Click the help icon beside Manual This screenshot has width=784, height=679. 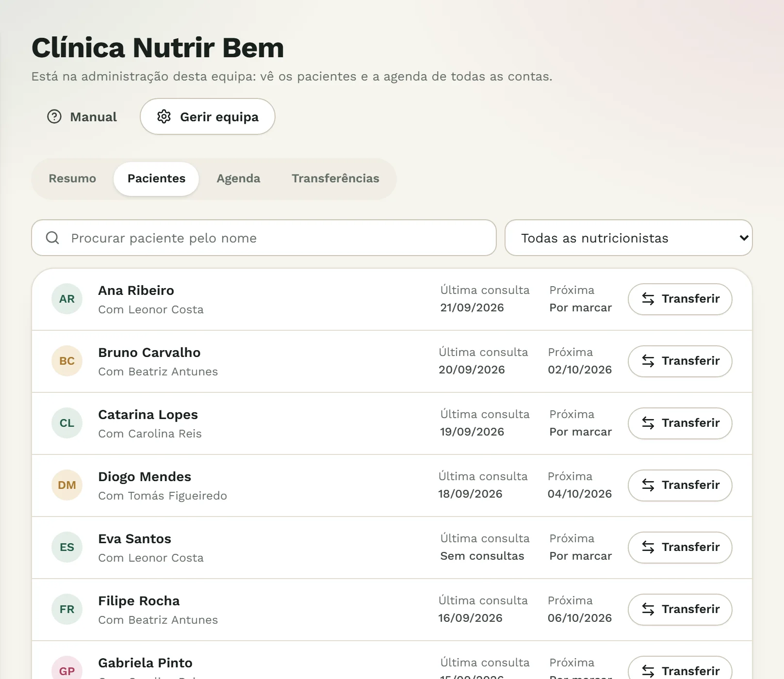pyautogui.click(x=54, y=117)
